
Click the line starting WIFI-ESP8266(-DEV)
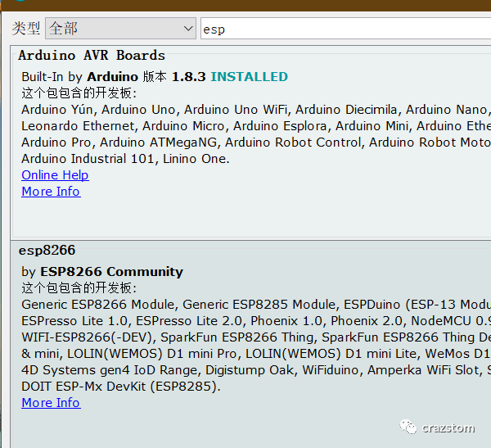tap(256, 337)
